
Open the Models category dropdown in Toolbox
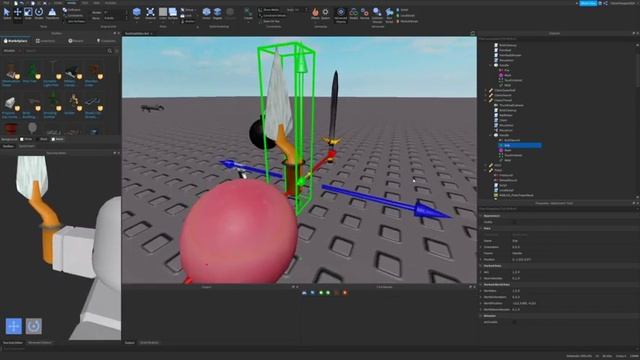(12, 51)
